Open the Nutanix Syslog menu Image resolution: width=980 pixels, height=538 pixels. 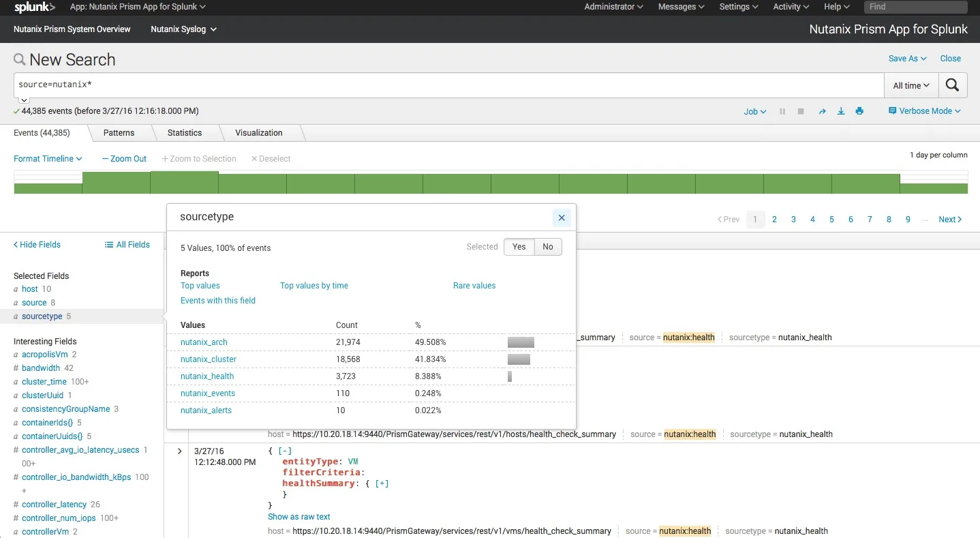183,29
